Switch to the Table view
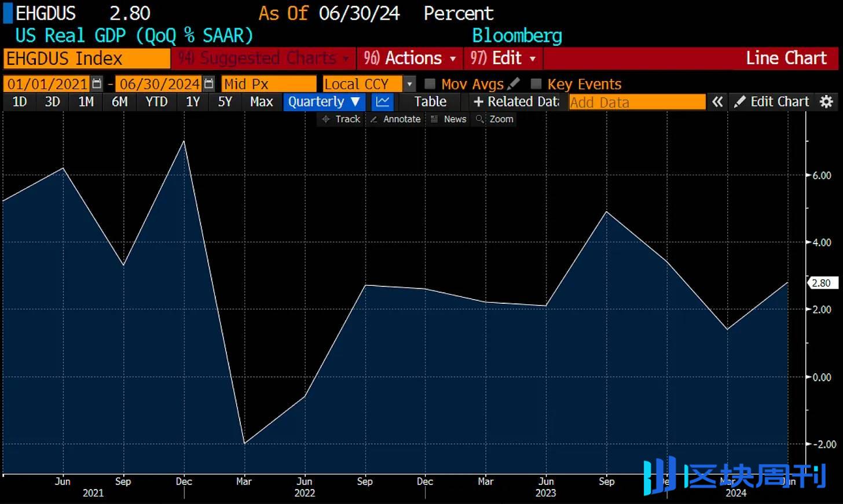The image size is (843, 504). point(430,102)
